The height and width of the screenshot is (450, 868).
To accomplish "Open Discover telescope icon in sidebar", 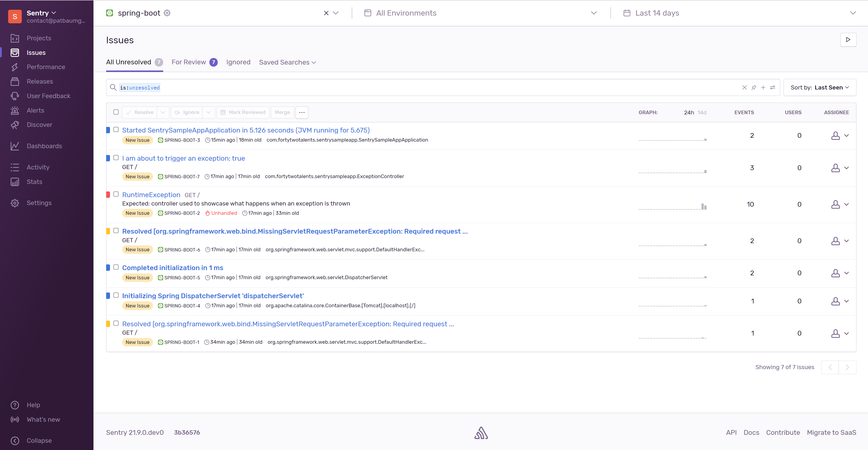I will tap(15, 125).
